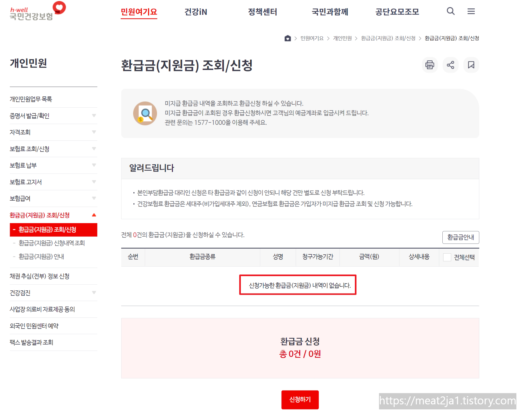Open the 건강iN top menu
The width and height of the screenshot is (527, 420).
pos(195,12)
